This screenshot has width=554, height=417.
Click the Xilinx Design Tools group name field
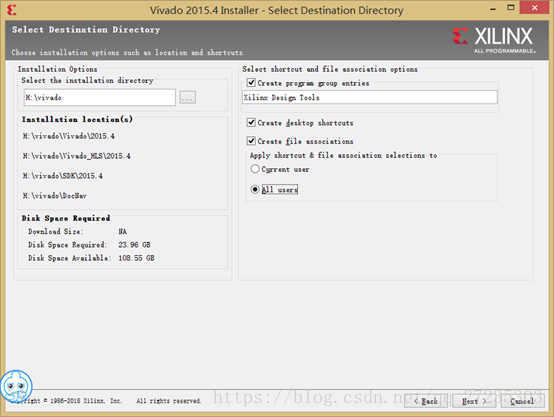point(370,97)
